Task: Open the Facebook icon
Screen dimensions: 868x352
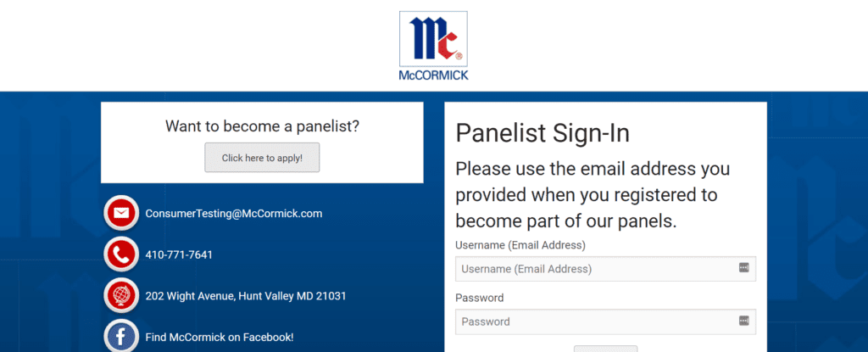Action: [121, 337]
